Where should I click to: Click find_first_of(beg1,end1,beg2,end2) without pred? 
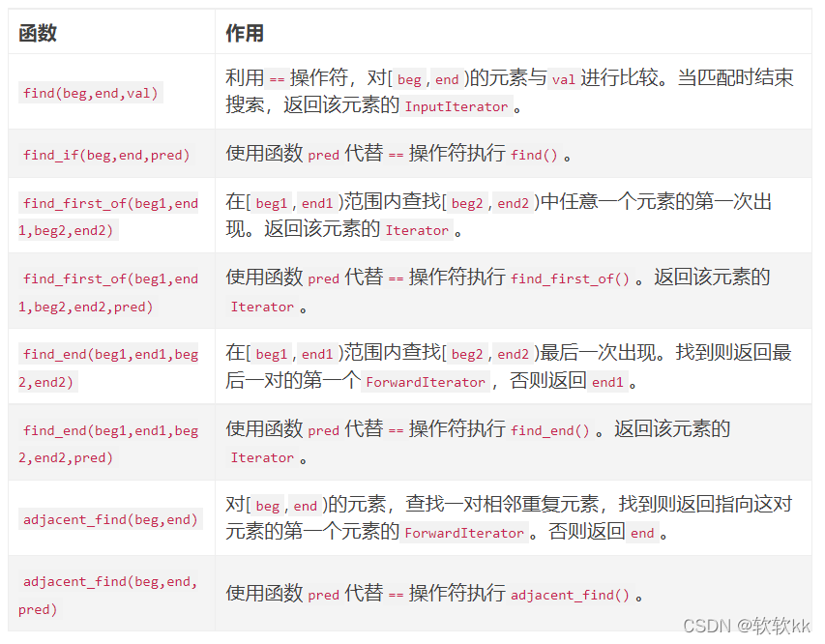[108, 217]
